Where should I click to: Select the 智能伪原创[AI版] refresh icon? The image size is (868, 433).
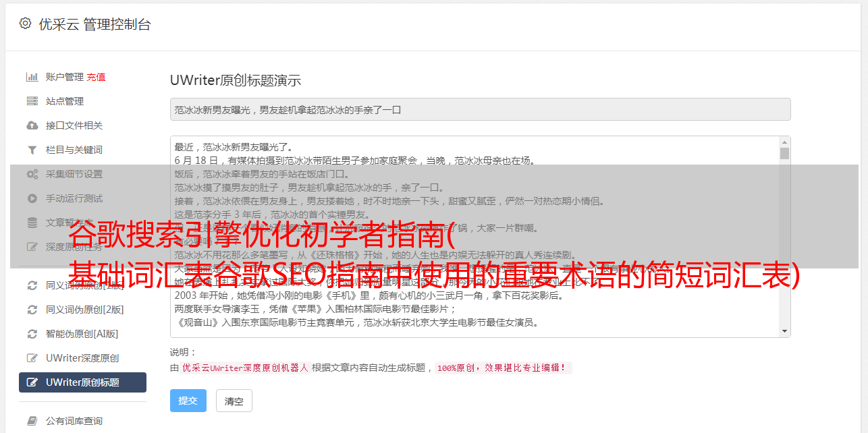pos(32,334)
